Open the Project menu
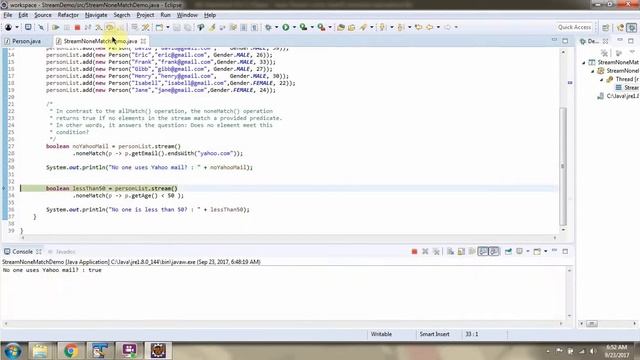640x360 pixels. tap(145, 15)
